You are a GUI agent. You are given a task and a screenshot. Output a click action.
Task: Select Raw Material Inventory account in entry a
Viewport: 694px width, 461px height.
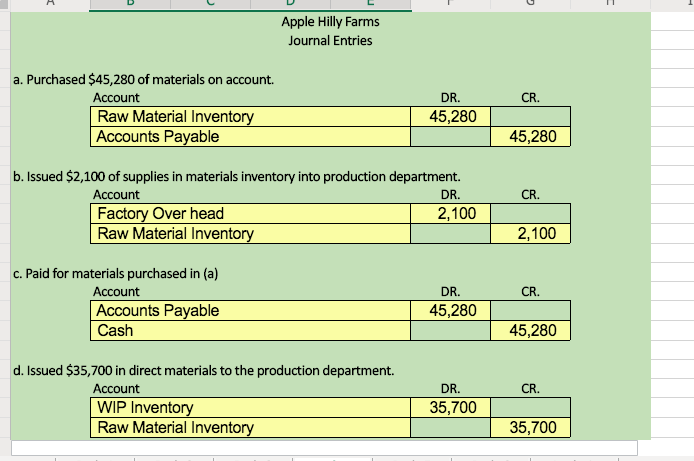pyautogui.click(x=251, y=116)
